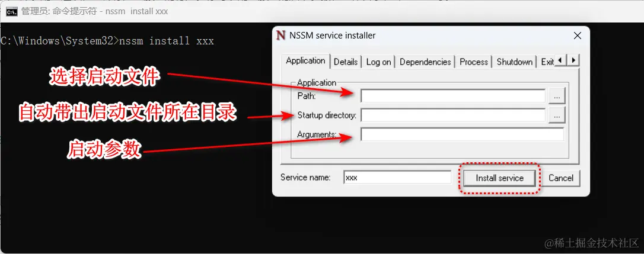Viewport: 644px width, 254px height.
Task: Click the Path input field
Action: (x=452, y=96)
